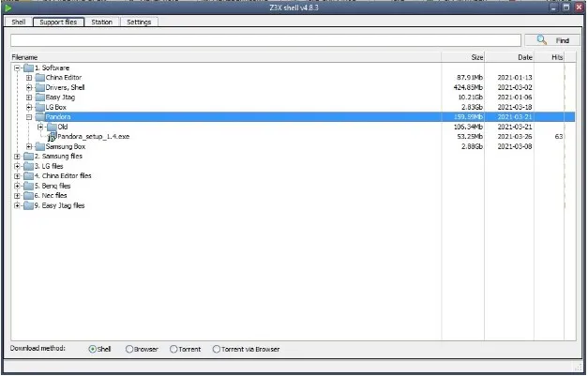Click the file search input field
588x376 pixels.
point(265,40)
